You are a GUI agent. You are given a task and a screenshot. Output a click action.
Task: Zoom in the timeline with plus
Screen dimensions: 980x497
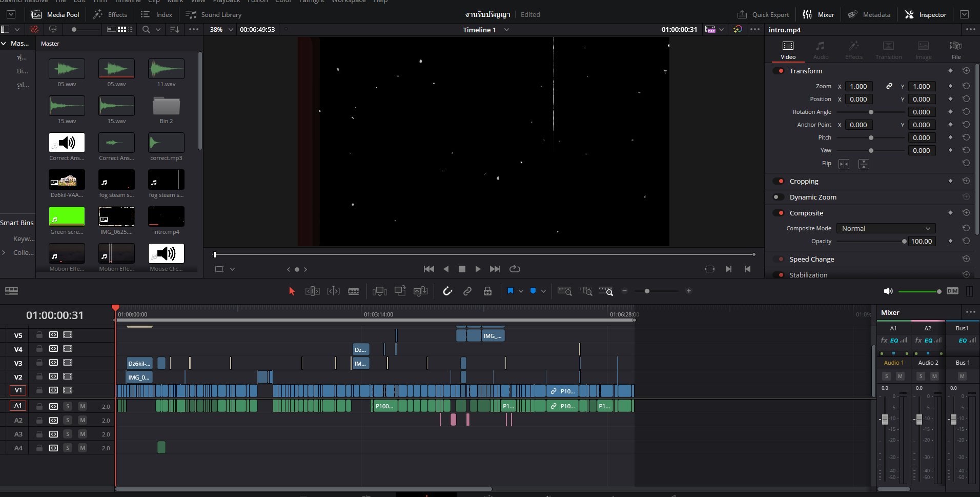689,291
